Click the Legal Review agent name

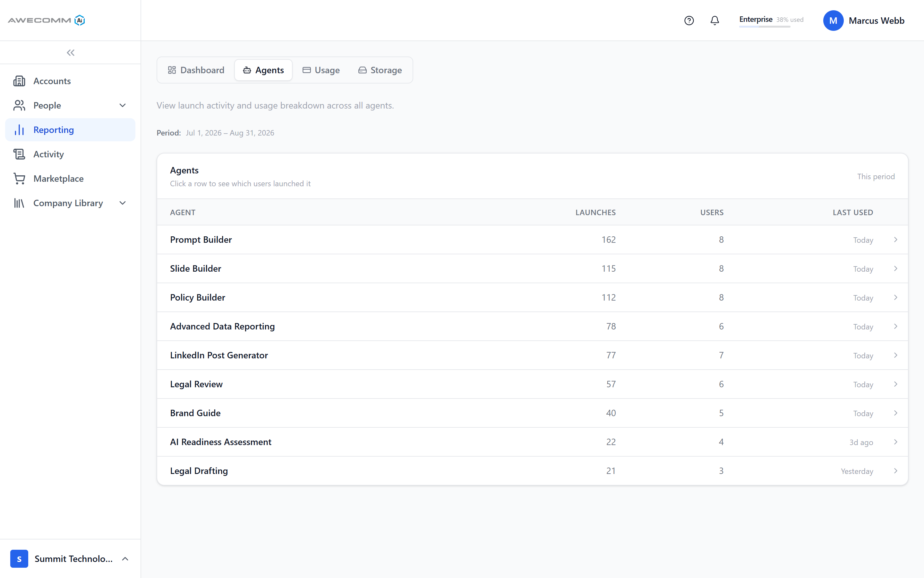coord(196,384)
